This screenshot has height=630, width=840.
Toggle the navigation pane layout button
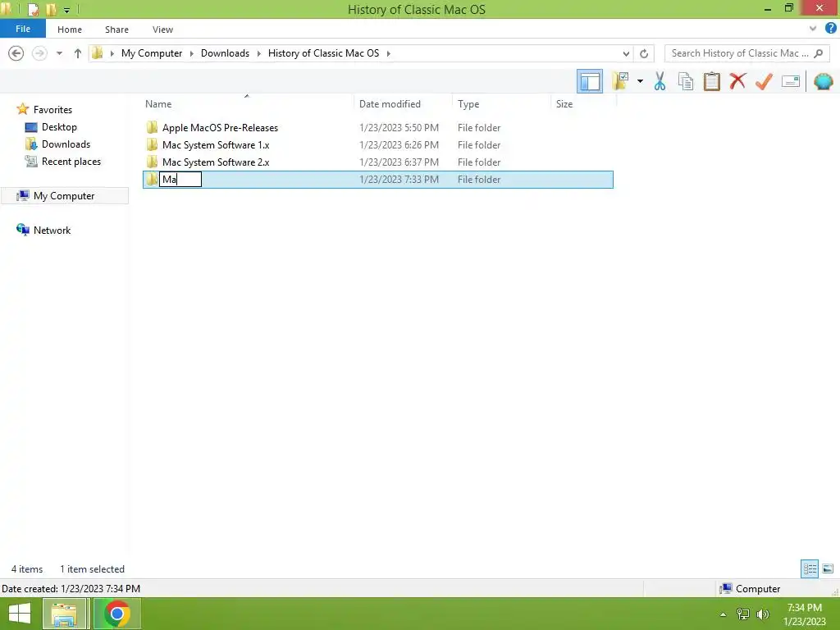589,81
